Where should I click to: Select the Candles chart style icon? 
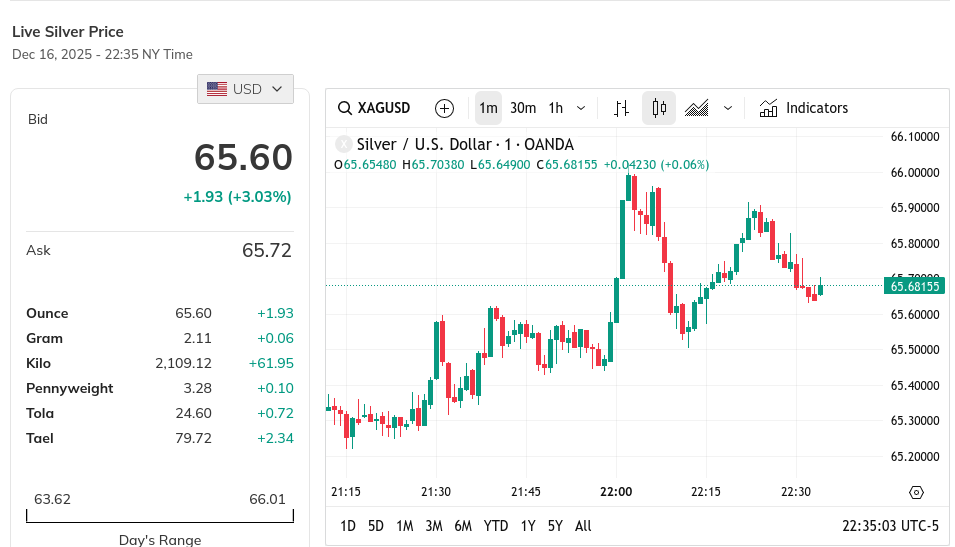click(x=659, y=108)
